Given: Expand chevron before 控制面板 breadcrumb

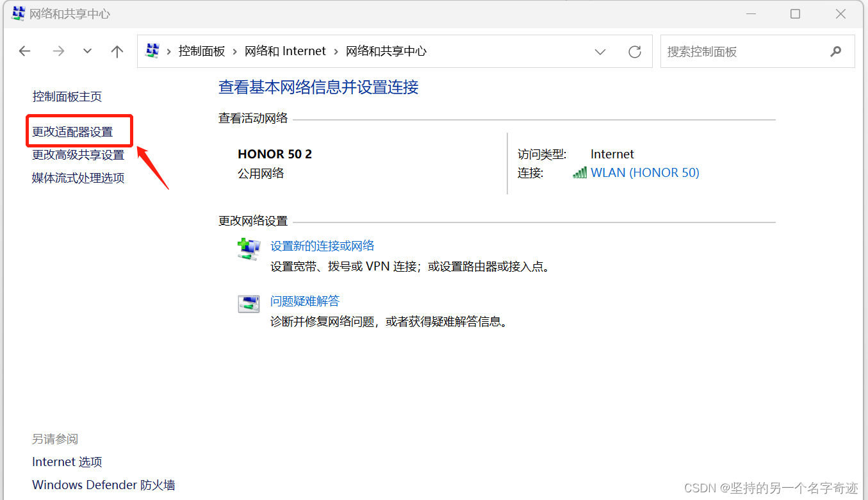Looking at the screenshot, I should pyautogui.click(x=169, y=51).
